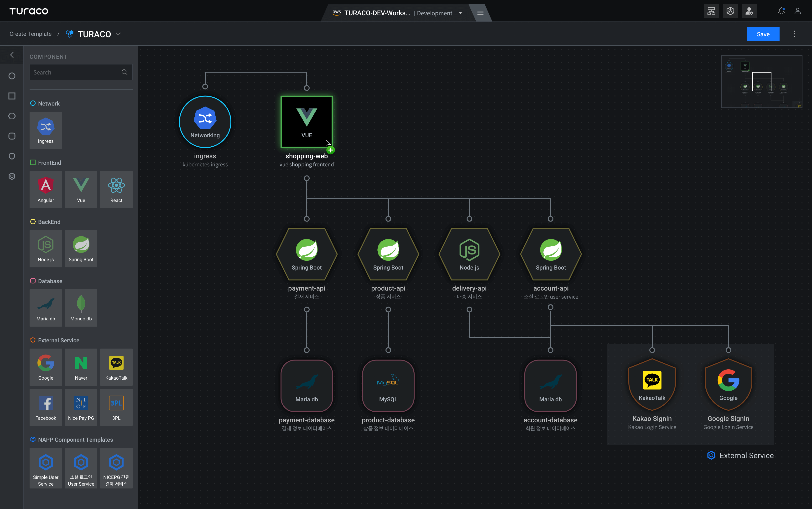This screenshot has width=812, height=509.
Task: Select the account-database Maria db node
Action: [x=550, y=386]
